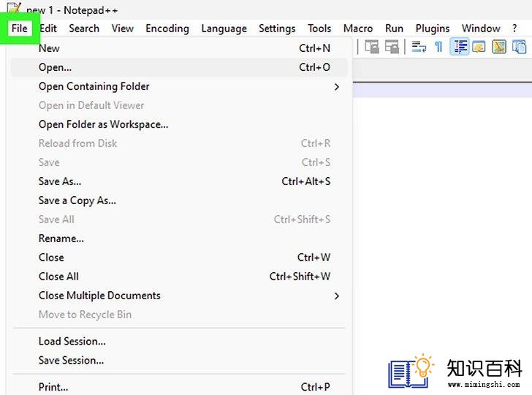
Task: Toggle Show All Characters pilcrow icon
Action: coord(438,47)
